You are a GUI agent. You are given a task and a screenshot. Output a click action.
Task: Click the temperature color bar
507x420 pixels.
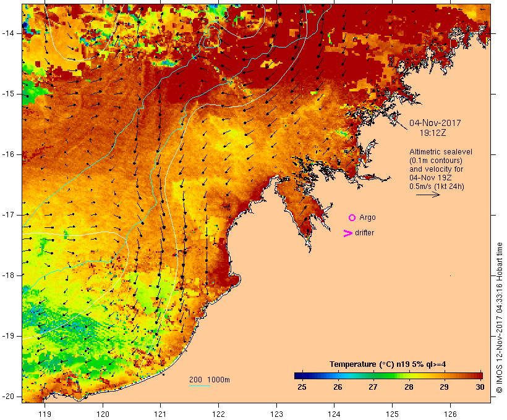(388, 376)
